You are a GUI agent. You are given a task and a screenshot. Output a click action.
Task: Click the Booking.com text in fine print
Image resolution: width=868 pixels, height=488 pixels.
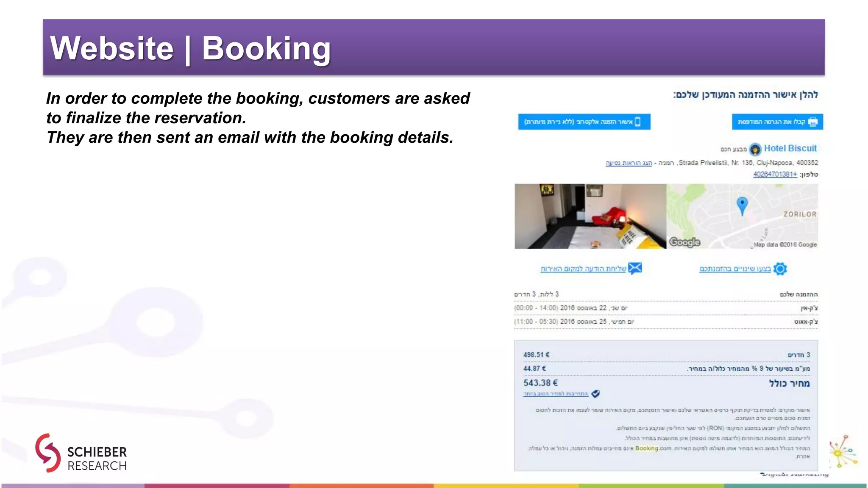(653, 448)
